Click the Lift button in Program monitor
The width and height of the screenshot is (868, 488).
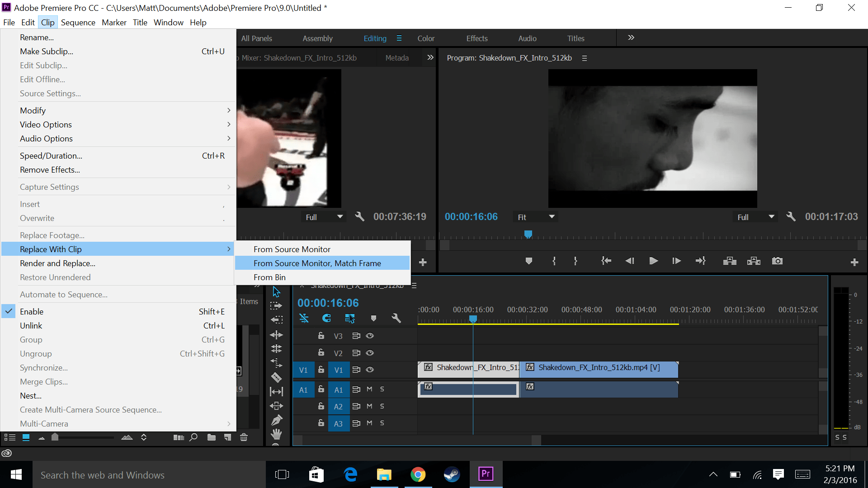coord(730,261)
